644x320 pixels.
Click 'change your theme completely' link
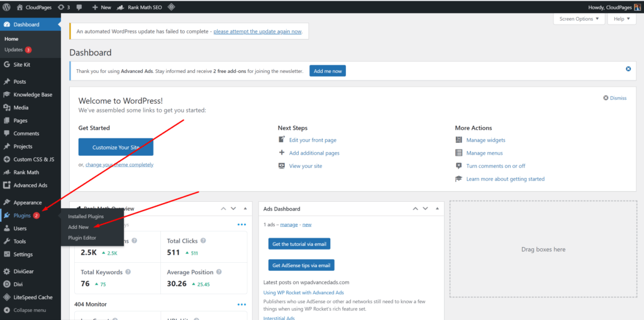point(119,165)
